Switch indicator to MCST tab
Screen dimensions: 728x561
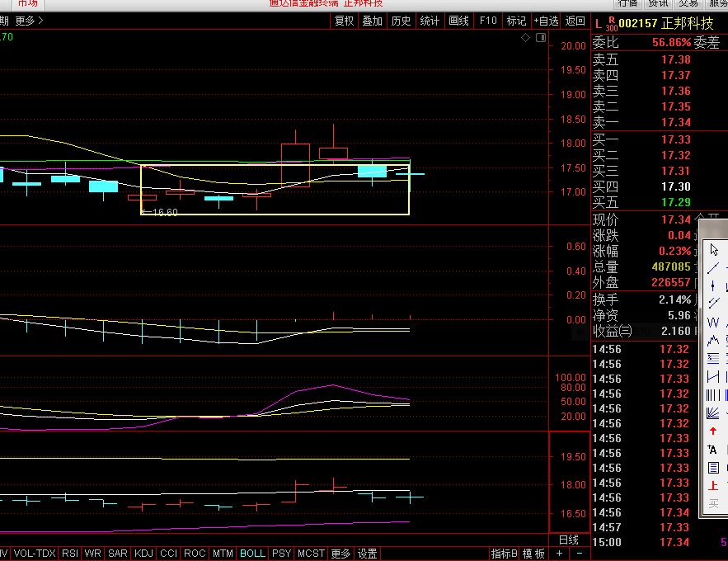[x=311, y=554]
